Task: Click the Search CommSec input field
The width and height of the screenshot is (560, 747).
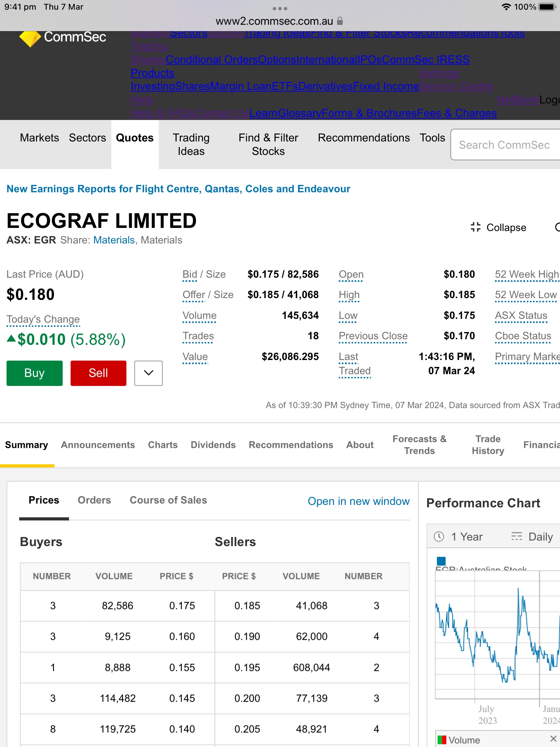Action: pyautogui.click(x=505, y=145)
